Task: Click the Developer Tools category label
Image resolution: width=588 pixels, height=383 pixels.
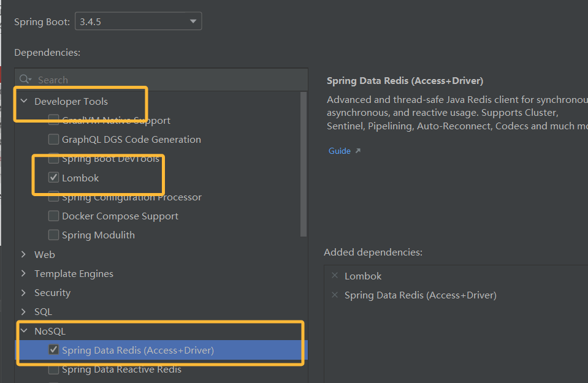Action: tap(71, 101)
